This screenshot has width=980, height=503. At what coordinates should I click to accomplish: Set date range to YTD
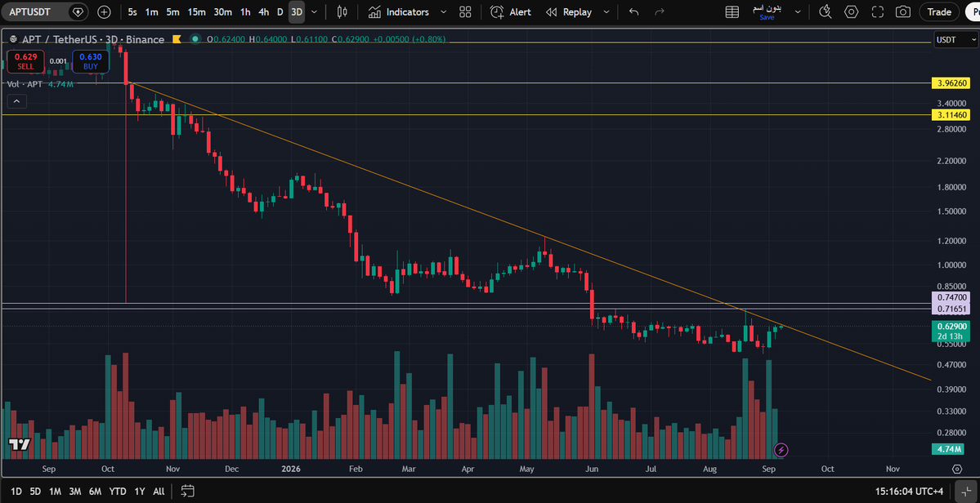coord(118,491)
